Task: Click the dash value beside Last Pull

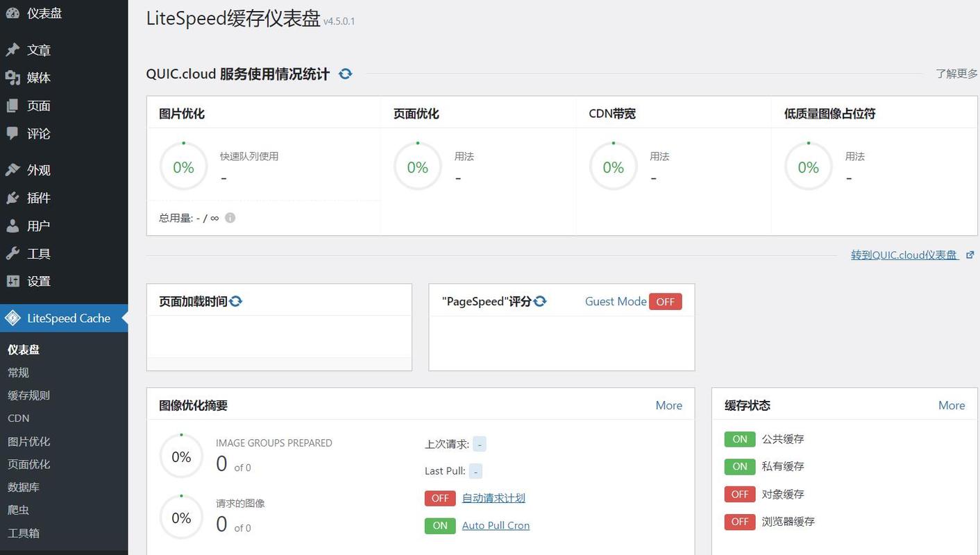Action: (475, 471)
